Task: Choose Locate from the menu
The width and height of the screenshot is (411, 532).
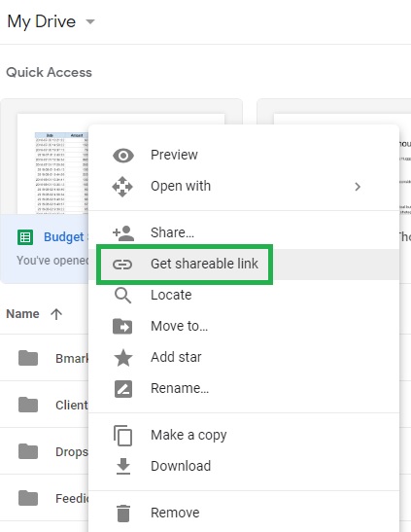Action: click(244, 296)
